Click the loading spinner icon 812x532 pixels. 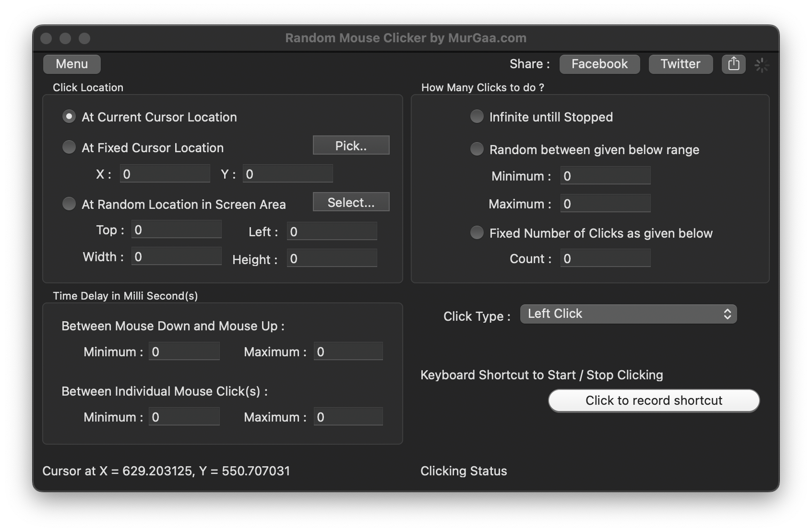(x=762, y=65)
